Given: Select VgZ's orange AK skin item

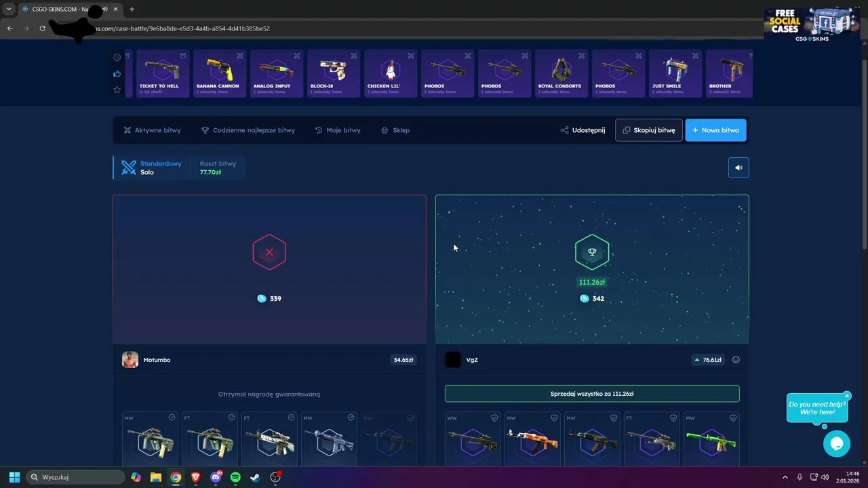Looking at the screenshot, I should 532,439.
